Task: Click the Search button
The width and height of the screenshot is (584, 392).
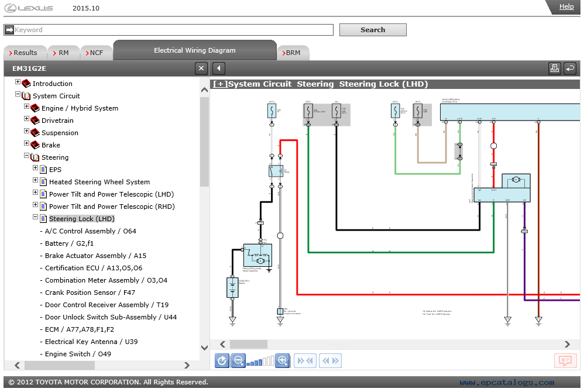Action: pos(373,30)
